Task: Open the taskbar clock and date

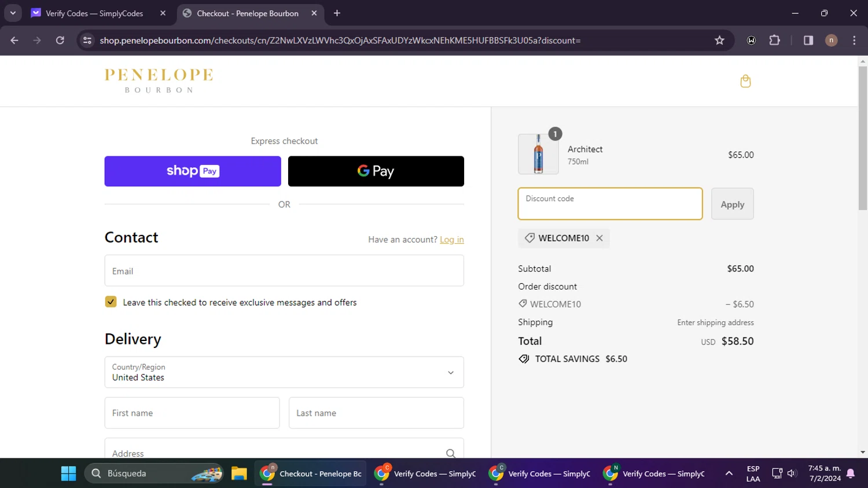Action: tap(825, 474)
